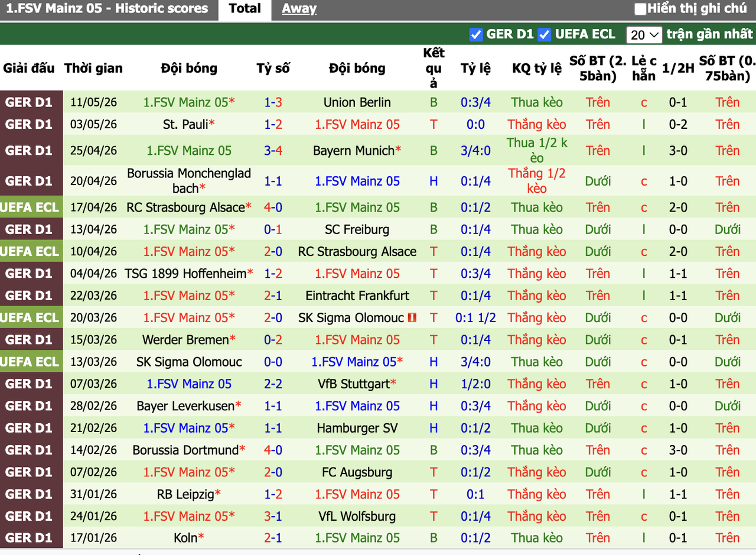Open Borussia Monchengladbach team link
The image size is (756, 555).
[x=189, y=181]
